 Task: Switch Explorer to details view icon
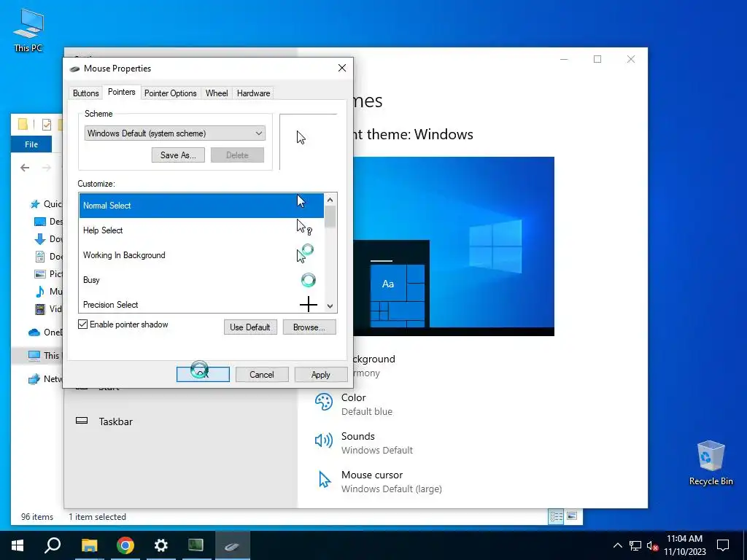coord(556,517)
